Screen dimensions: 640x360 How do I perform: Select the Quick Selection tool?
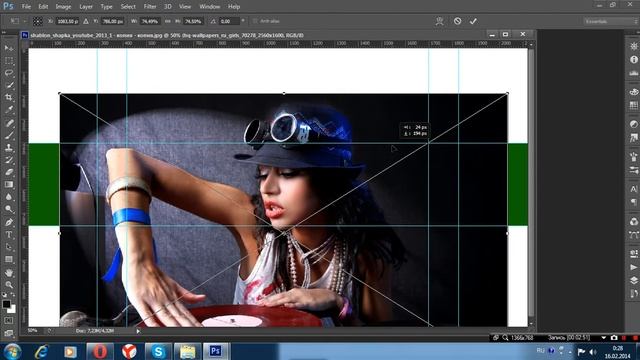[x=9, y=85]
